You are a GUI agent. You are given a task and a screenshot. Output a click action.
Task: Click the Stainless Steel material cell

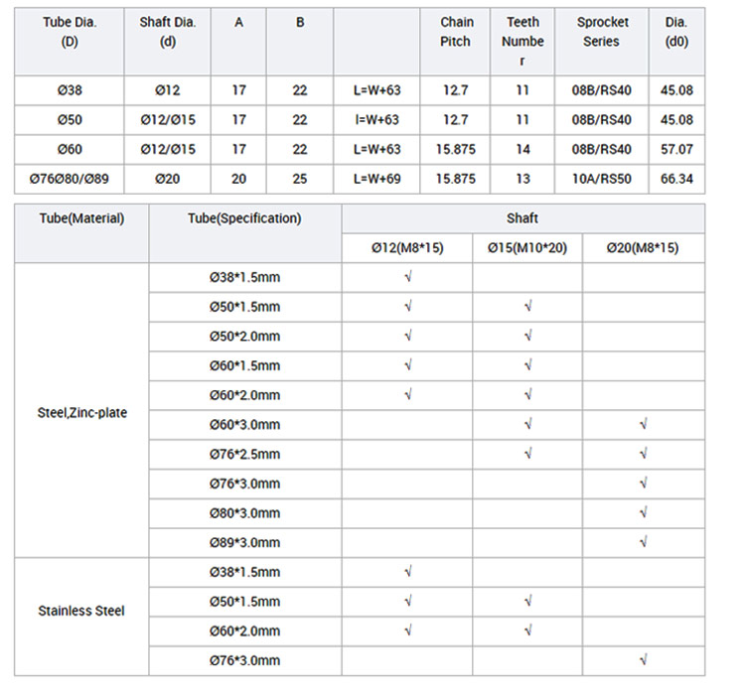(x=81, y=611)
